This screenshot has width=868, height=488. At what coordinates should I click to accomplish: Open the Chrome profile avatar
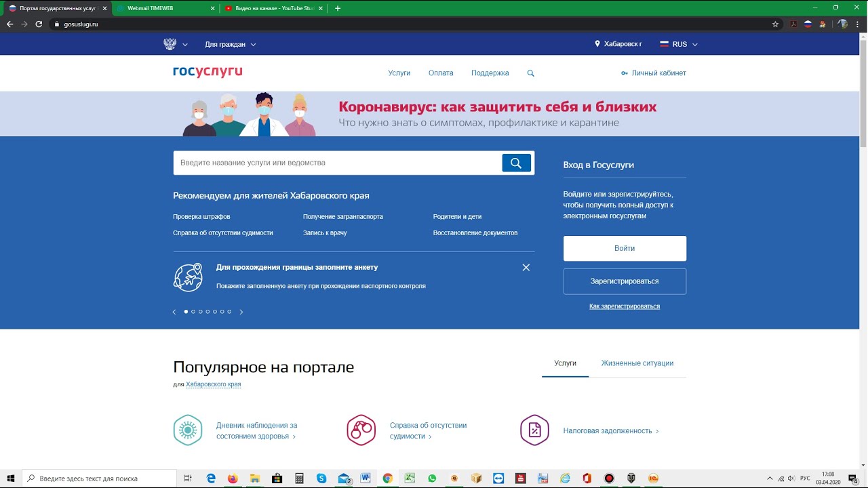842,24
